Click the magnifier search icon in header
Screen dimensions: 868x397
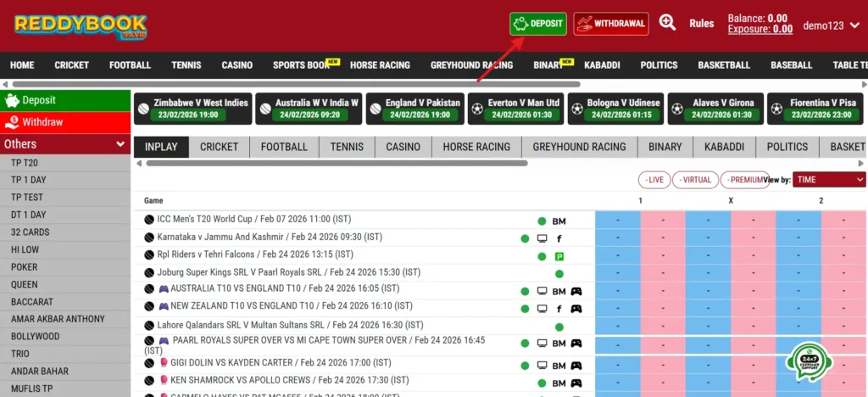tap(667, 24)
